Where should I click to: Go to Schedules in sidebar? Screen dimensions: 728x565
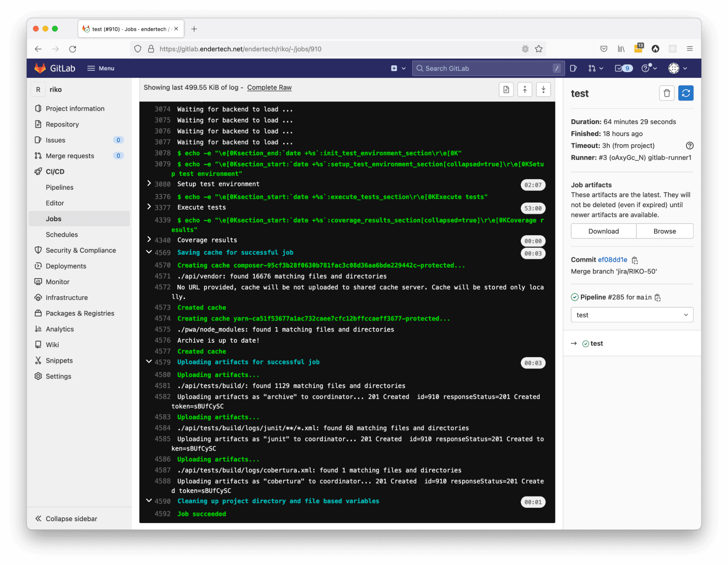[62, 234]
